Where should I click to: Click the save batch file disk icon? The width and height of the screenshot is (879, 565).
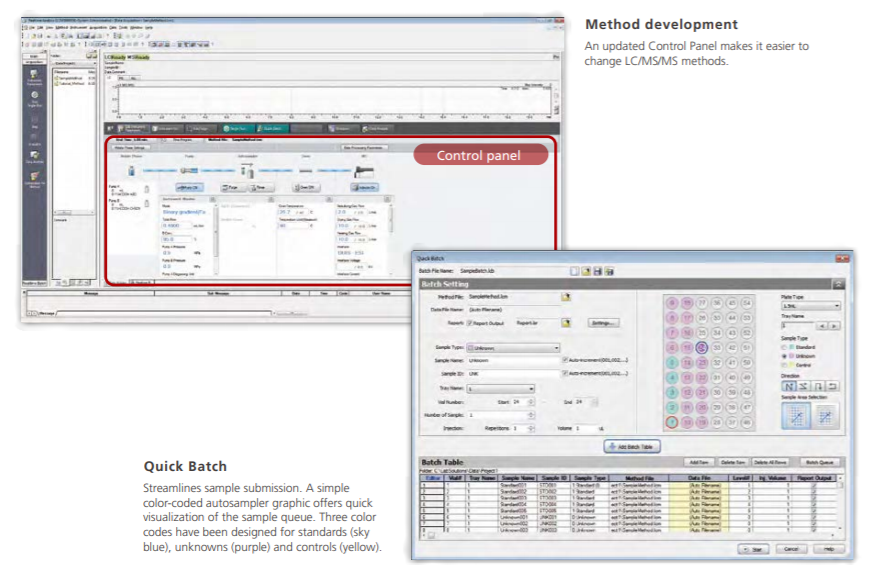click(598, 271)
